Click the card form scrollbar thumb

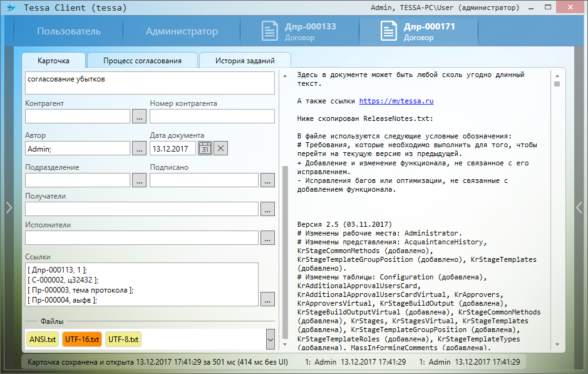[x=285, y=252]
